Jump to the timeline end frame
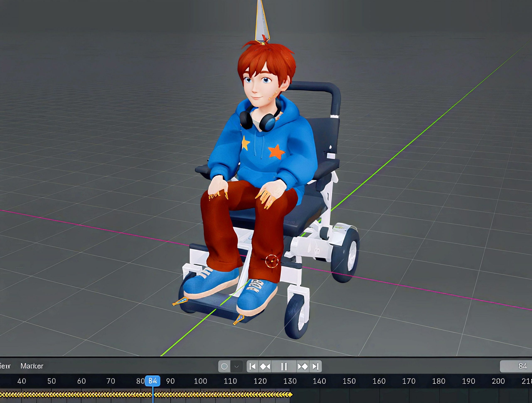Screen dimensions: 532x403 315,366
